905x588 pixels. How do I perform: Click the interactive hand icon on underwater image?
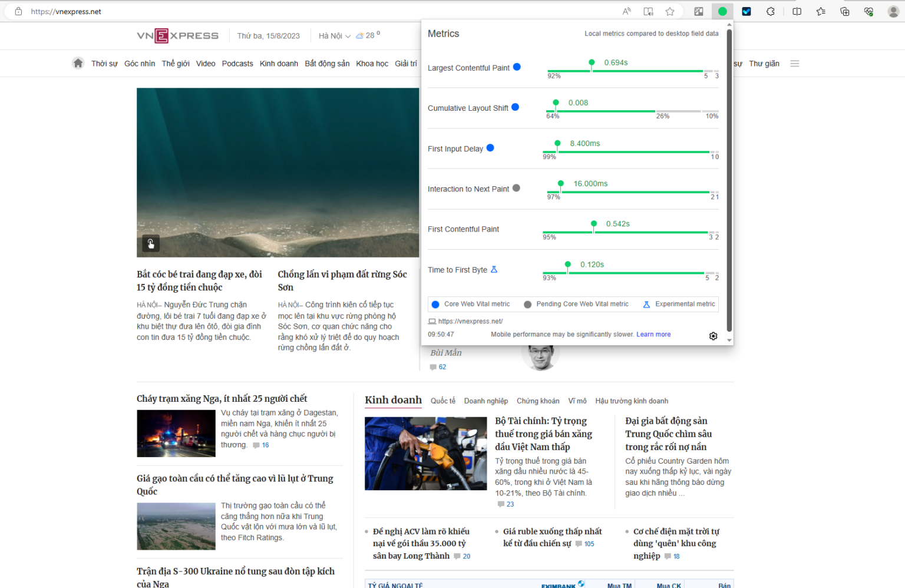[151, 243]
